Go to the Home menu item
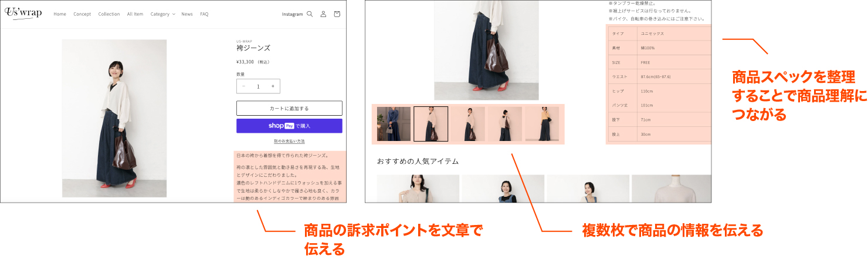 [60, 14]
